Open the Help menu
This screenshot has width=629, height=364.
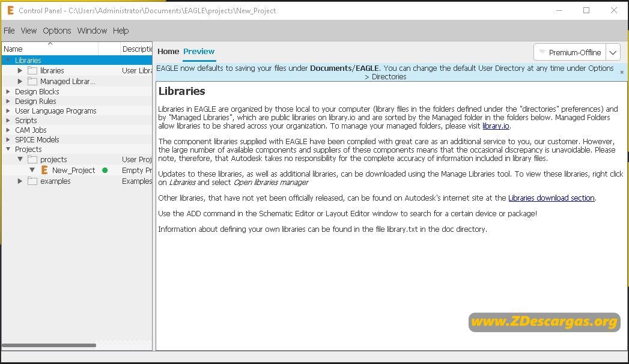click(x=121, y=31)
